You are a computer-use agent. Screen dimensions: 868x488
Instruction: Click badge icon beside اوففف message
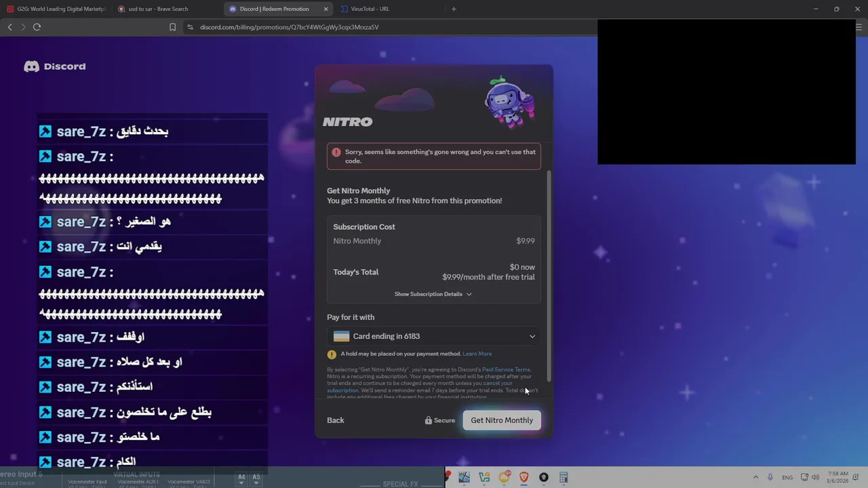(45, 337)
